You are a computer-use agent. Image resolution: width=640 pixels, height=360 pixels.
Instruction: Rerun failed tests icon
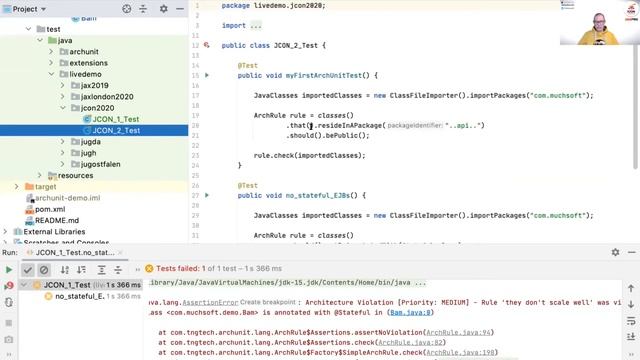[x=9, y=286]
